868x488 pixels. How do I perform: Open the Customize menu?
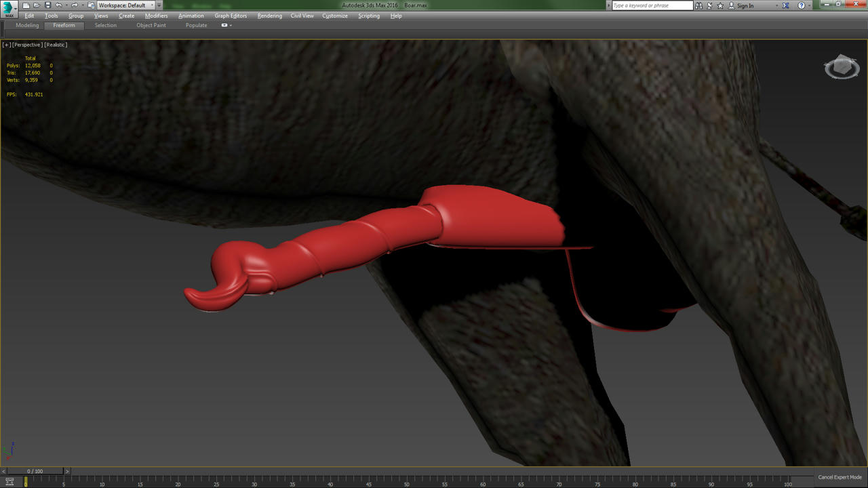pyautogui.click(x=335, y=16)
